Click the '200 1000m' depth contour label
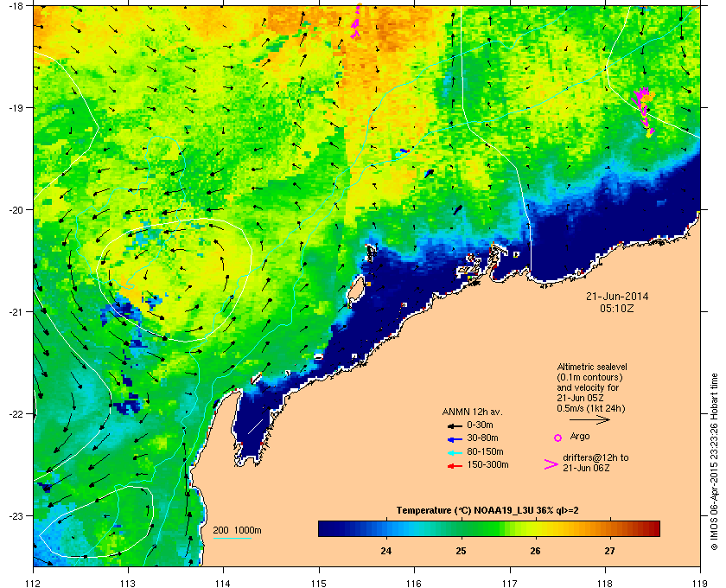The width and height of the screenshot is (726, 588). 237,530
